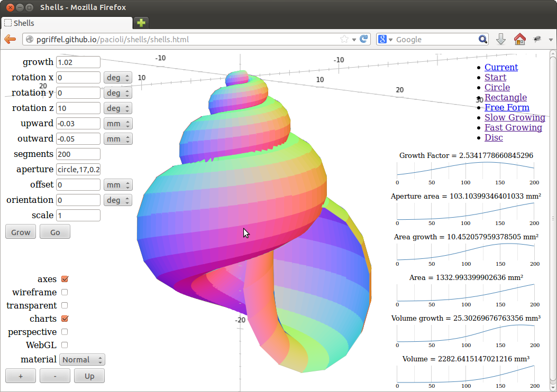557x392 pixels.
Task: Open the Fast Growing link
Action: pos(513,127)
